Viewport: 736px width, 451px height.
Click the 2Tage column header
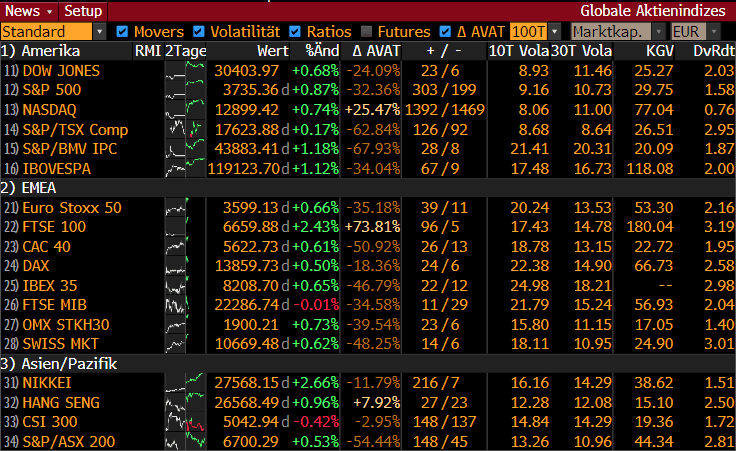[x=185, y=51]
